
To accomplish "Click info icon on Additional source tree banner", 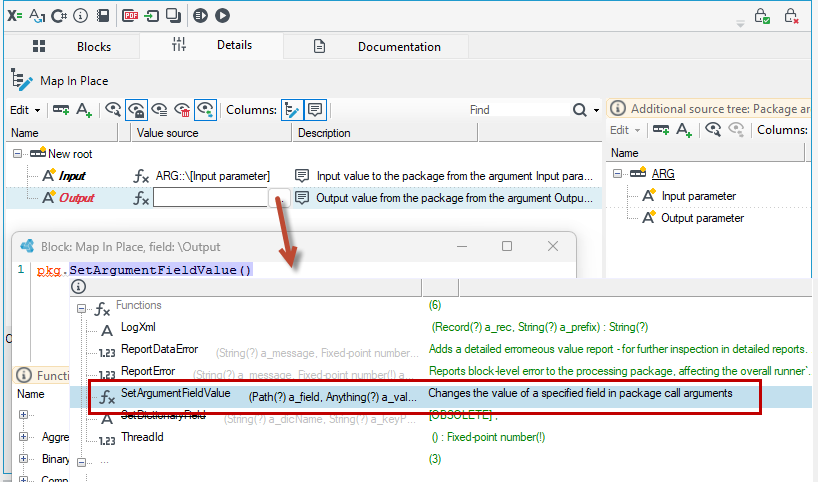I will point(618,109).
